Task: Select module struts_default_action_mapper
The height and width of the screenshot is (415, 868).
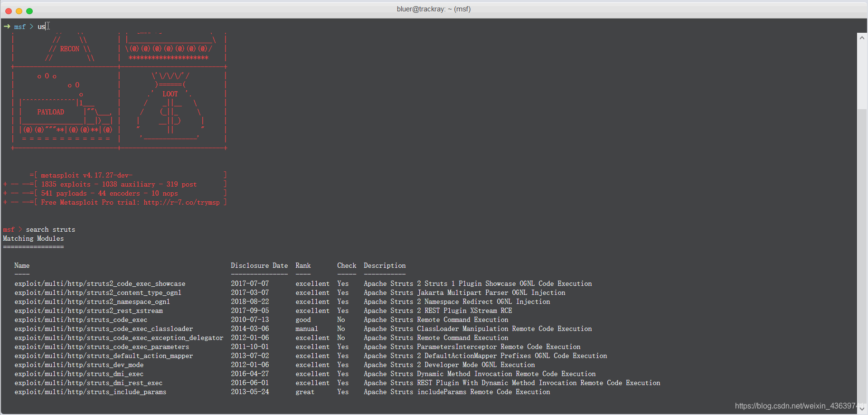Action: pos(104,356)
